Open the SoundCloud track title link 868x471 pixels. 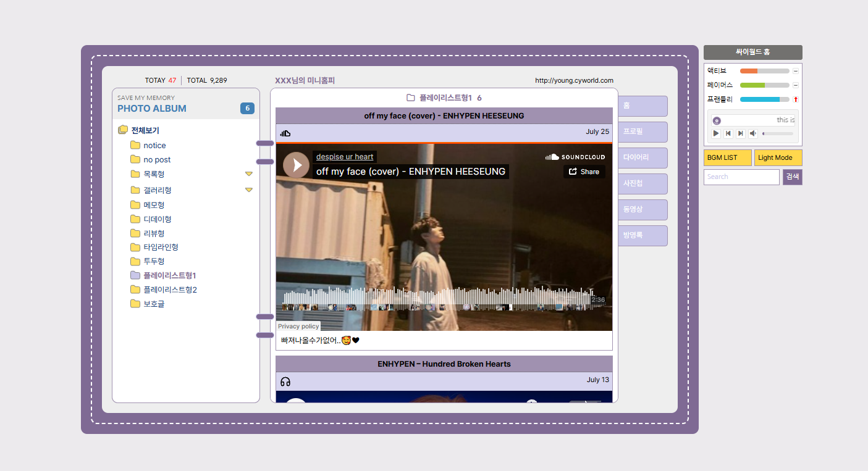tap(411, 172)
